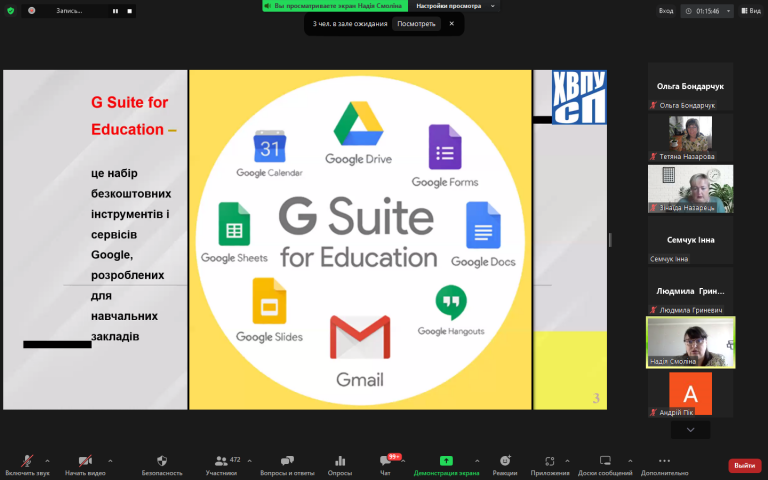
Task: Expand whiteboards options arrow
Action: coord(630,461)
